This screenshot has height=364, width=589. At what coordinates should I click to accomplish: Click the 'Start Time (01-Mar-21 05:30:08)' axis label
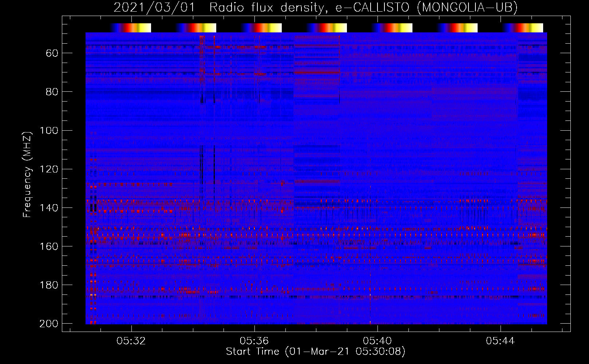pos(316,352)
